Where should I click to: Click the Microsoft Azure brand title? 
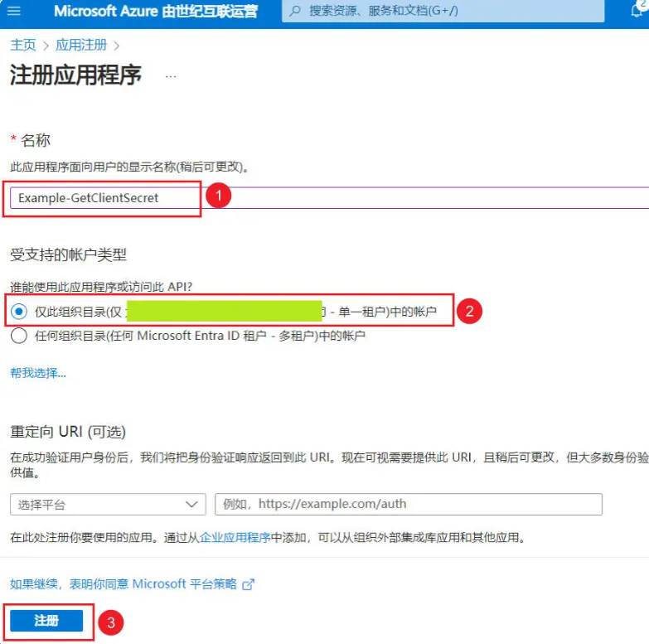155,12
